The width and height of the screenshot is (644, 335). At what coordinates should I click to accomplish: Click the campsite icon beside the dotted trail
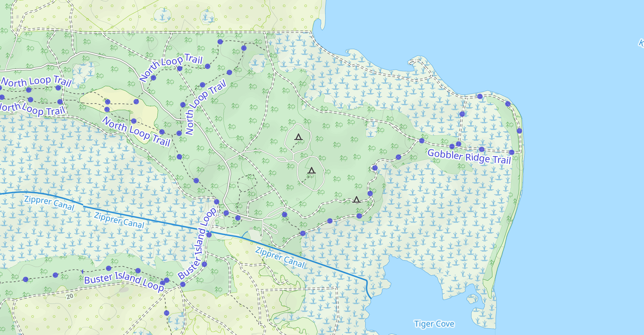357,200
